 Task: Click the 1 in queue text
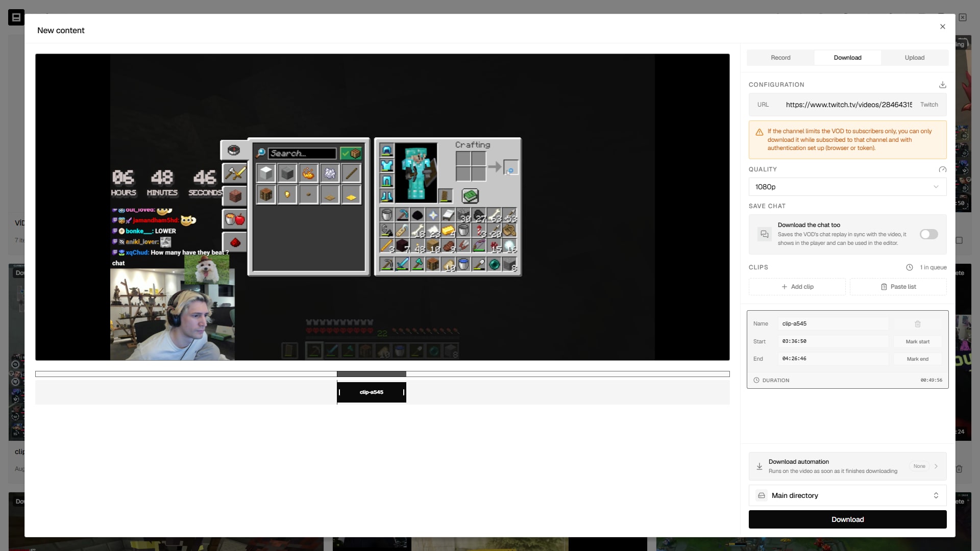[x=933, y=267]
